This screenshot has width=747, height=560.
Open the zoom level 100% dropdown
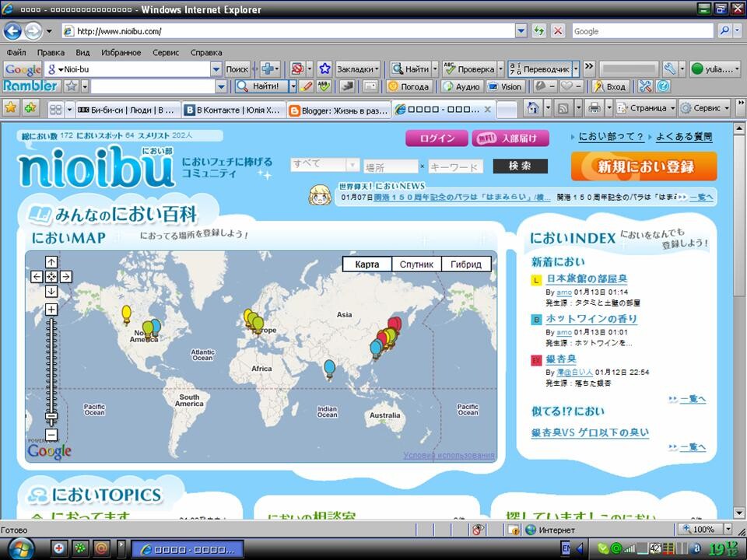728,529
